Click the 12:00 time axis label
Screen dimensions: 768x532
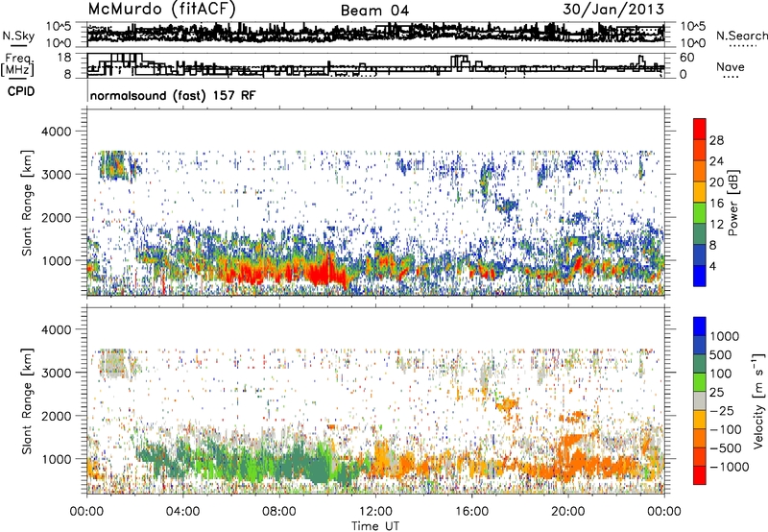pos(375,512)
